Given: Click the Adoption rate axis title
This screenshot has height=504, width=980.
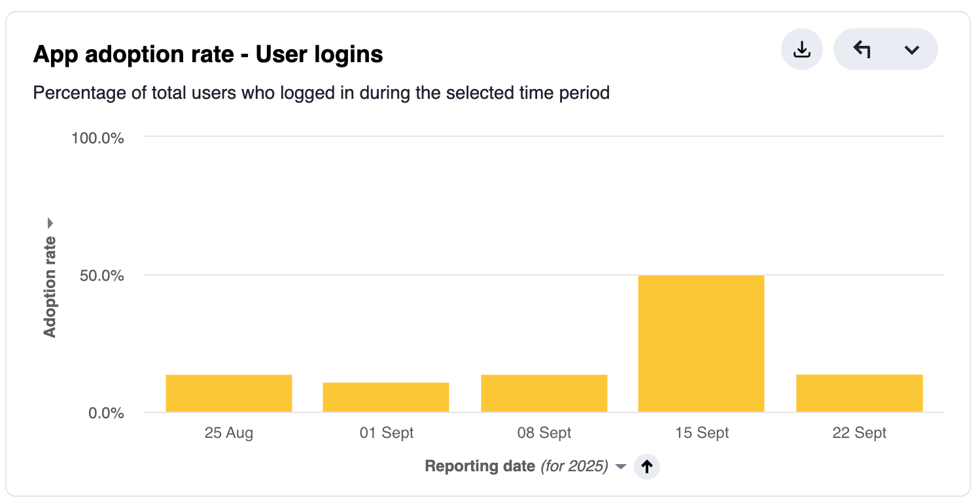Looking at the screenshot, I should coord(50,287).
